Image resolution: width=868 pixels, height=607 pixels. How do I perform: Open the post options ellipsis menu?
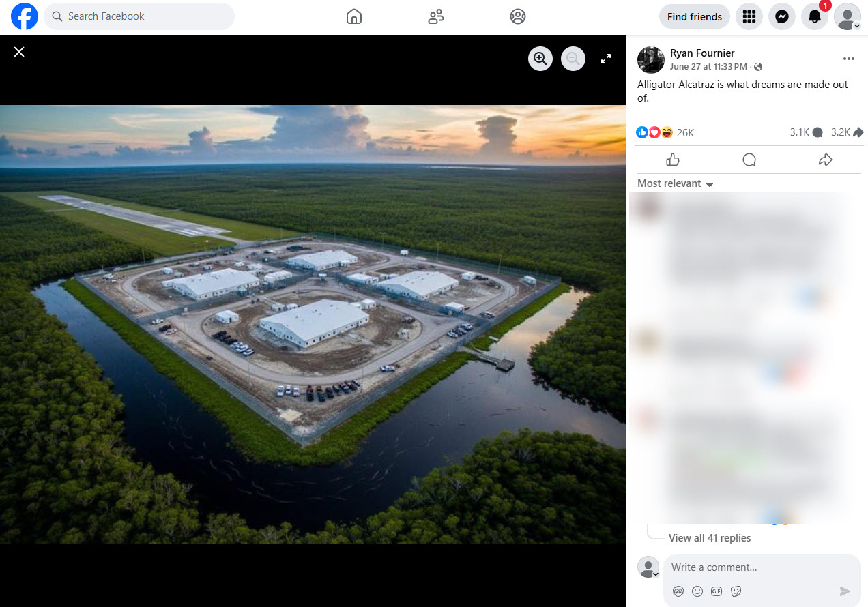(x=848, y=59)
